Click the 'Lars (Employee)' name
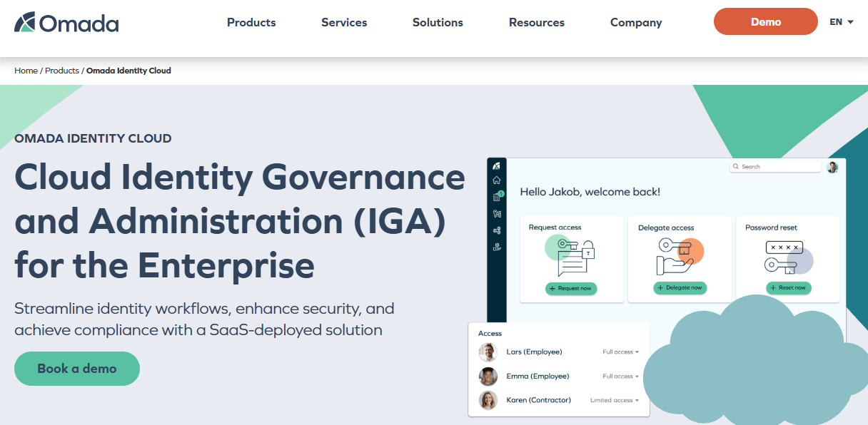Viewport: 868px width, 425px height. (x=534, y=352)
